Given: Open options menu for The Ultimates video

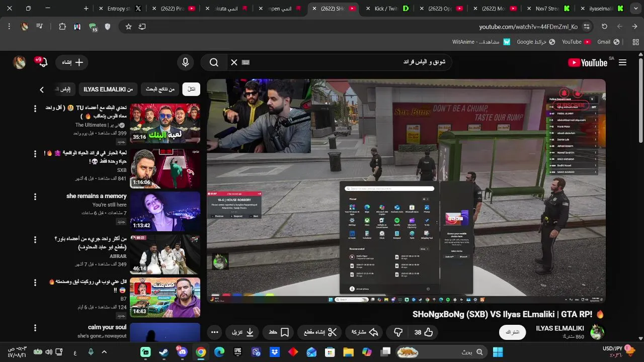Looking at the screenshot, I should [35, 108].
